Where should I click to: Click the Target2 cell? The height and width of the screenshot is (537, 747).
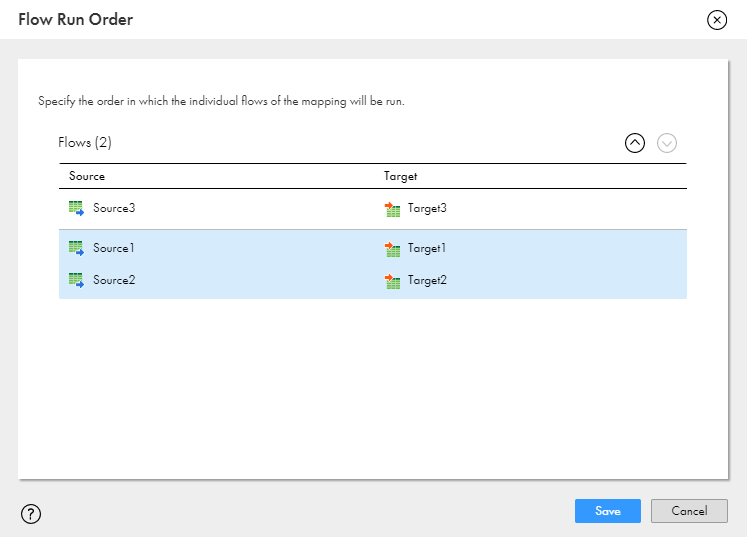(427, 281)
